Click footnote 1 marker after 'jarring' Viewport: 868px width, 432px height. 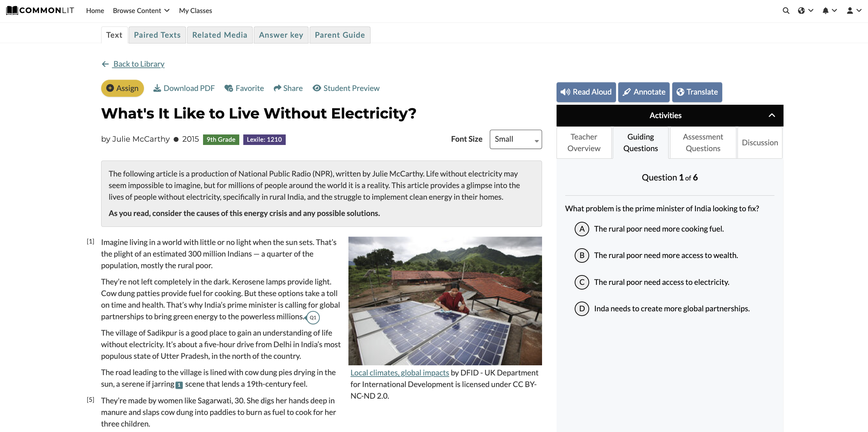179,385
